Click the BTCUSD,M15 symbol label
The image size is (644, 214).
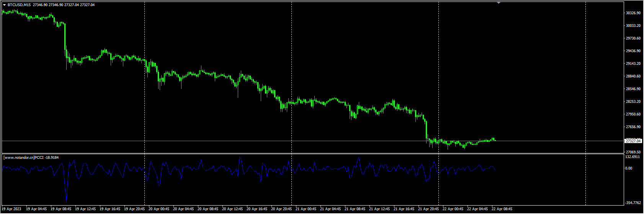pyautogui.click(x=19, y=5)
